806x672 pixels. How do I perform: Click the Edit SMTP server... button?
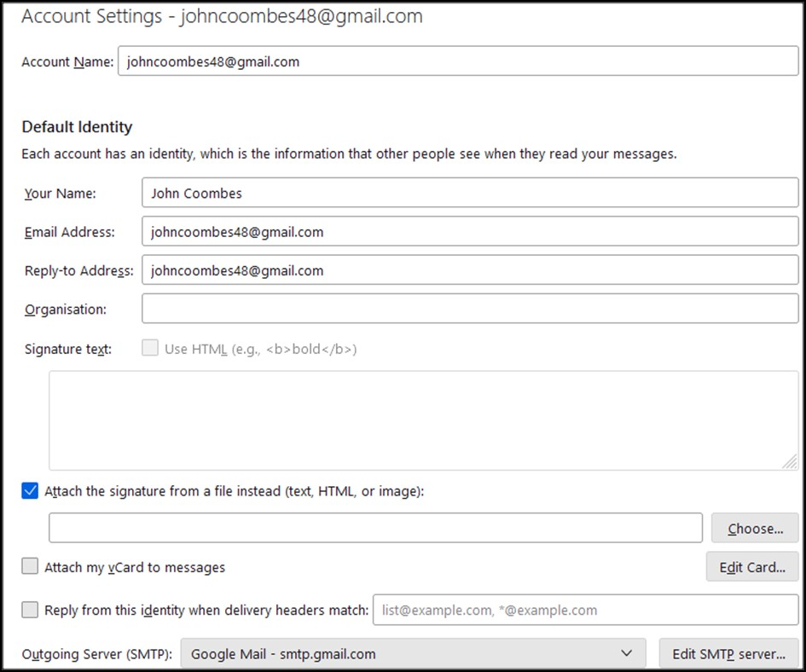pos(728,654)
